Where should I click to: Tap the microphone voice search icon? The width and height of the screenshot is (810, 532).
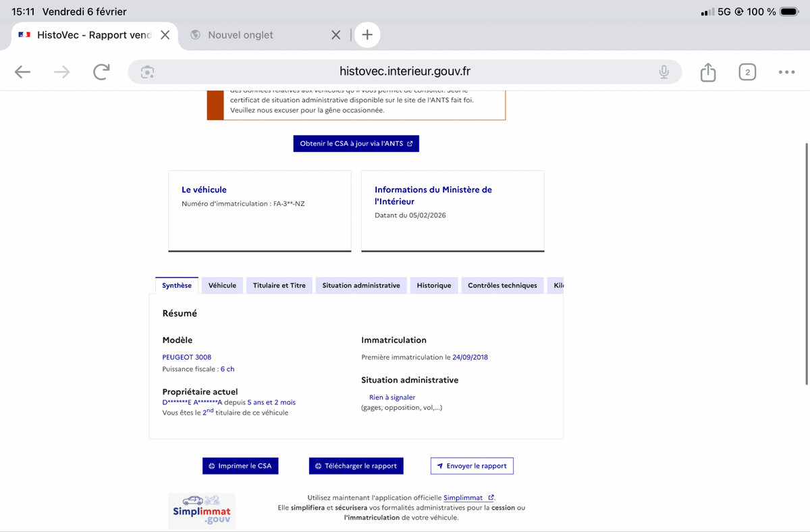(664, 72)
